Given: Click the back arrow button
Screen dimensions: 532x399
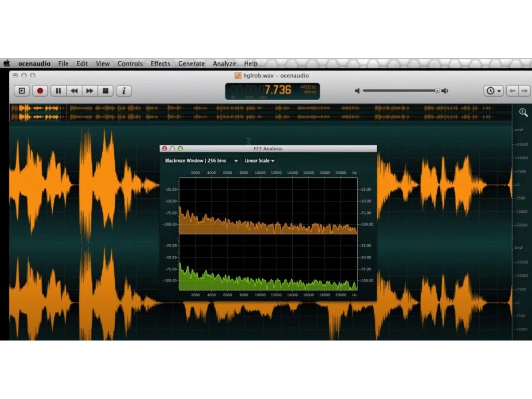Looking at the screenshot, I should tap(512, 91).
